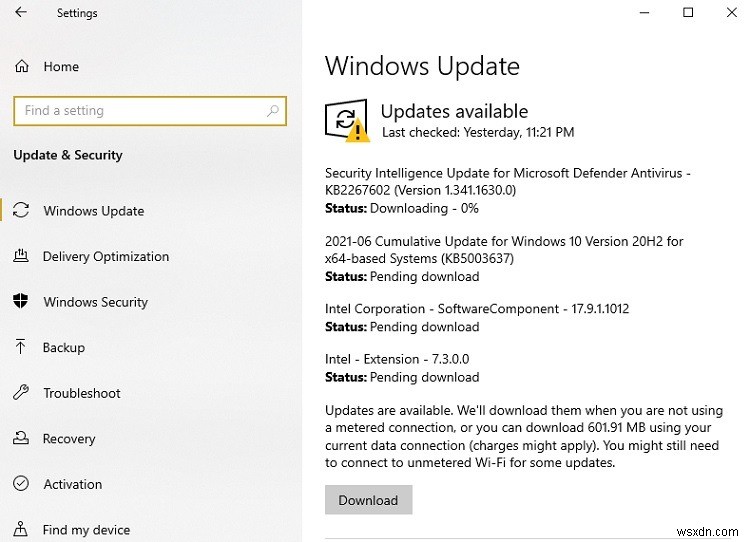750x542 pixels.
Task: Go to Home label in sidebar
Action: 61,66
